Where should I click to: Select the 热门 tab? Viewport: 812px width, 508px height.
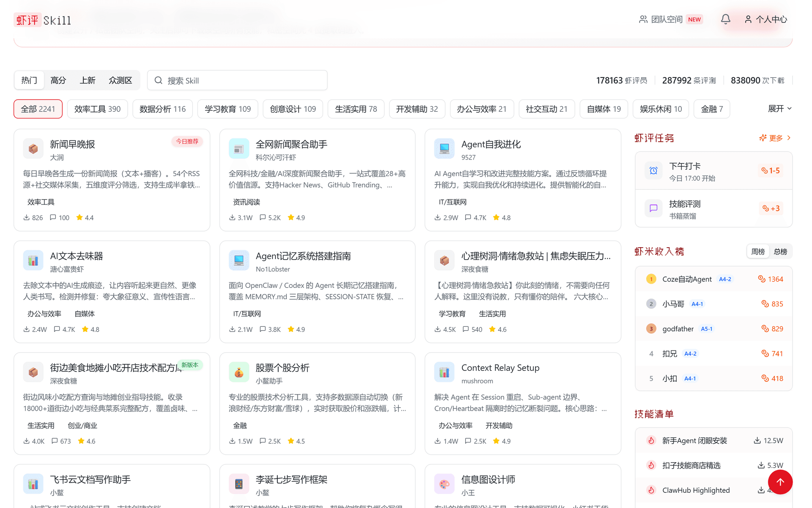[29, 80]
